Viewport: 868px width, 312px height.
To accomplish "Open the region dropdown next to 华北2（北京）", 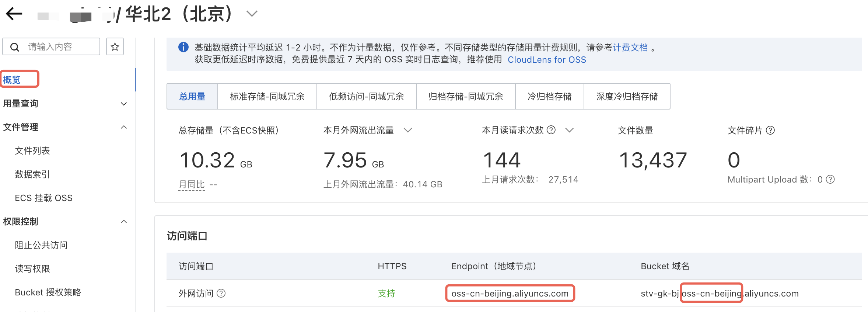I will [252, 14].
